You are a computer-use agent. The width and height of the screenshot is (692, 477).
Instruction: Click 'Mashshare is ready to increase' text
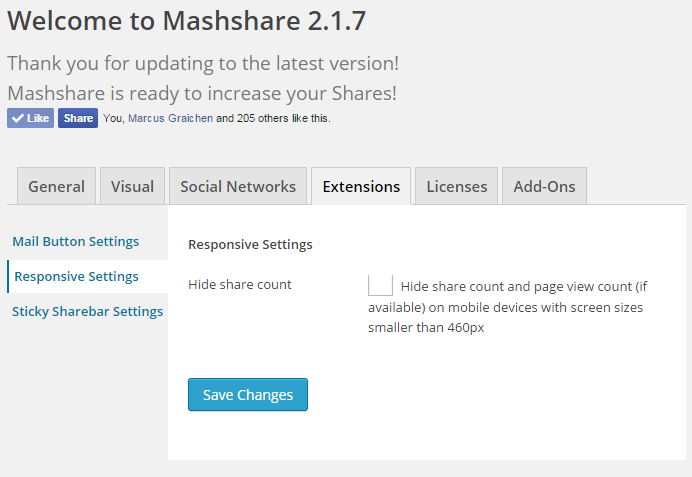tap(202, 94)
